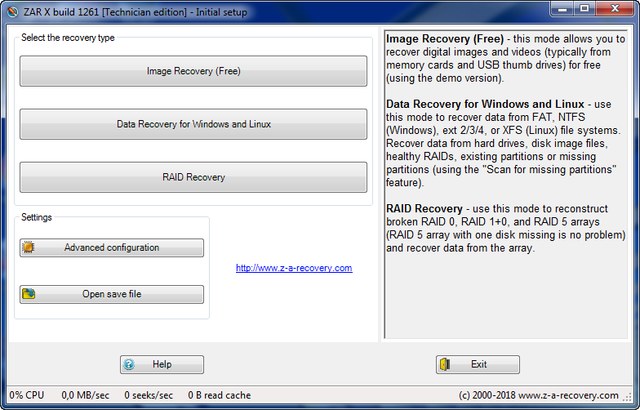
Task: Minimize the ZAR X window
Action: click(x=562, y=8)
